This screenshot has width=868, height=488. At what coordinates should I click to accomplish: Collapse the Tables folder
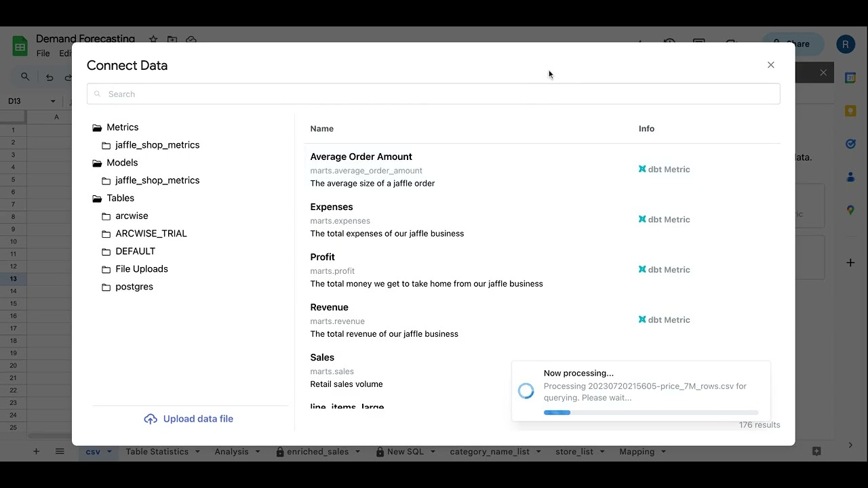(97, 198)
